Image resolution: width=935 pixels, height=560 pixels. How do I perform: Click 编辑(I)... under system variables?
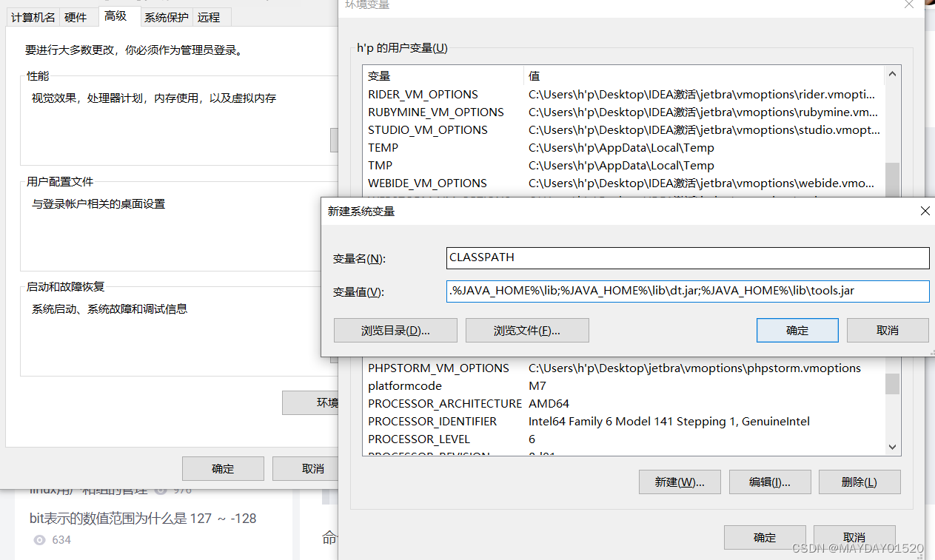[770, 482]
